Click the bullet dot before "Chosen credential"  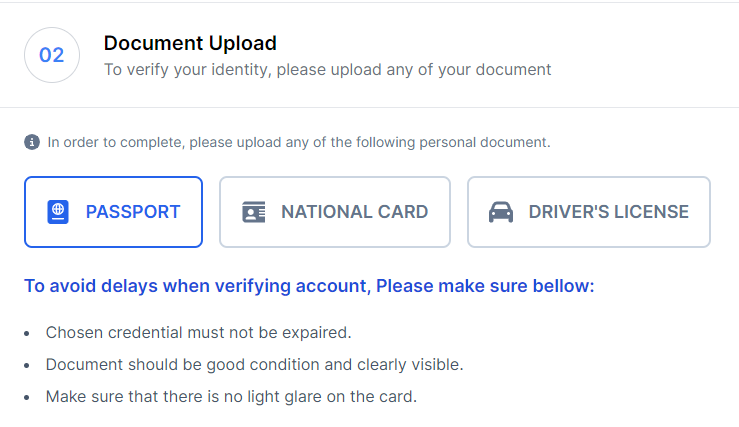point(27,332)
